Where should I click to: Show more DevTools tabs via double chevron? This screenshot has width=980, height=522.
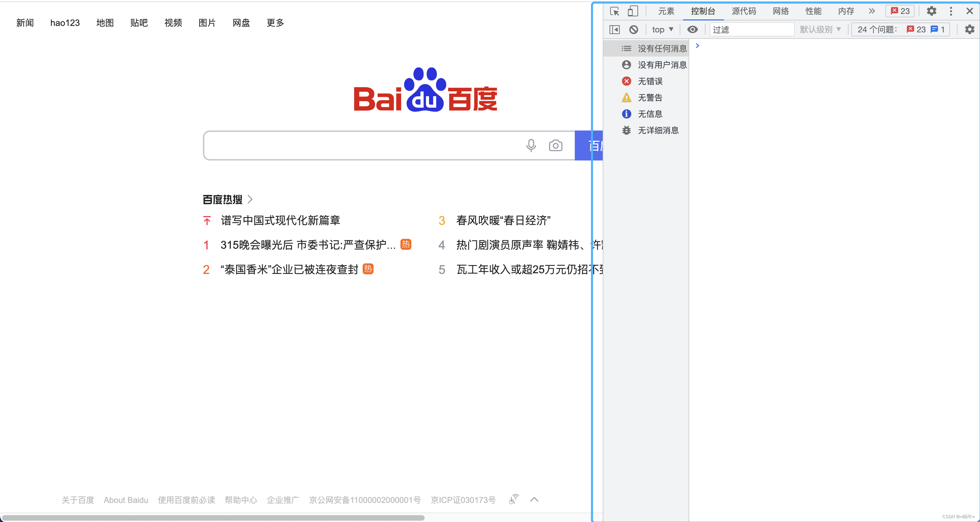coord(872,11)
